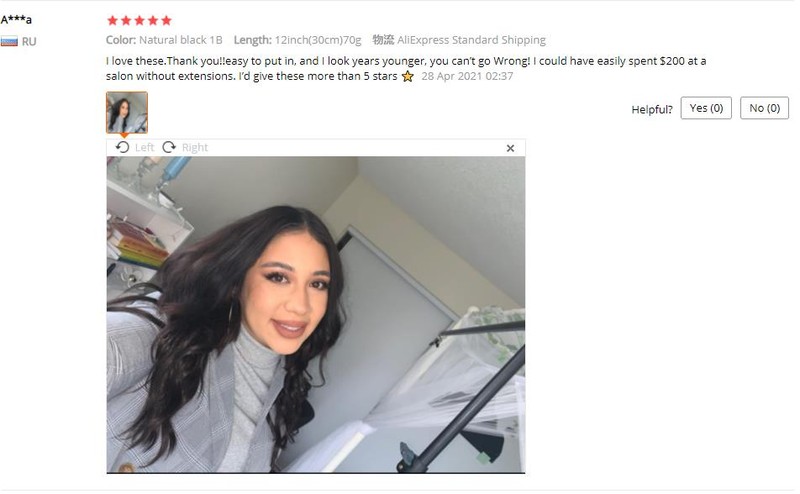Click the RU country code text

tap(29, 42)
